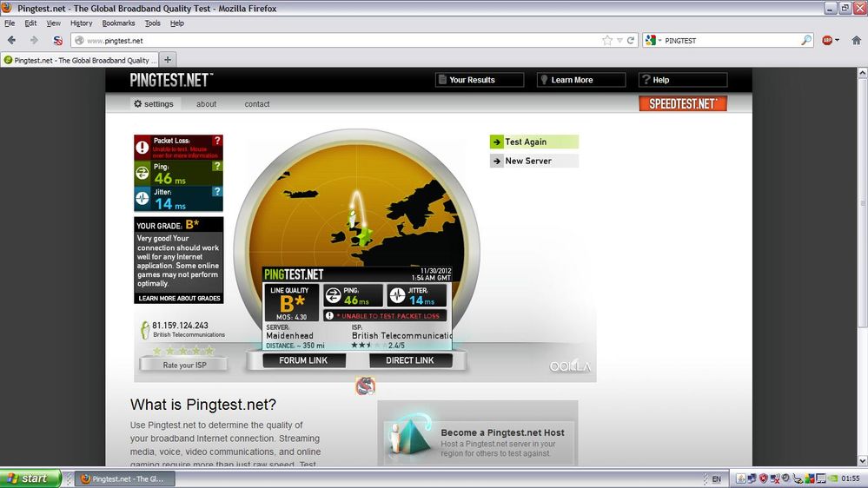Click the browser forward arrow
Viewport: 868px width, 488px height.
pyautogui.click(x=34, y=41)
